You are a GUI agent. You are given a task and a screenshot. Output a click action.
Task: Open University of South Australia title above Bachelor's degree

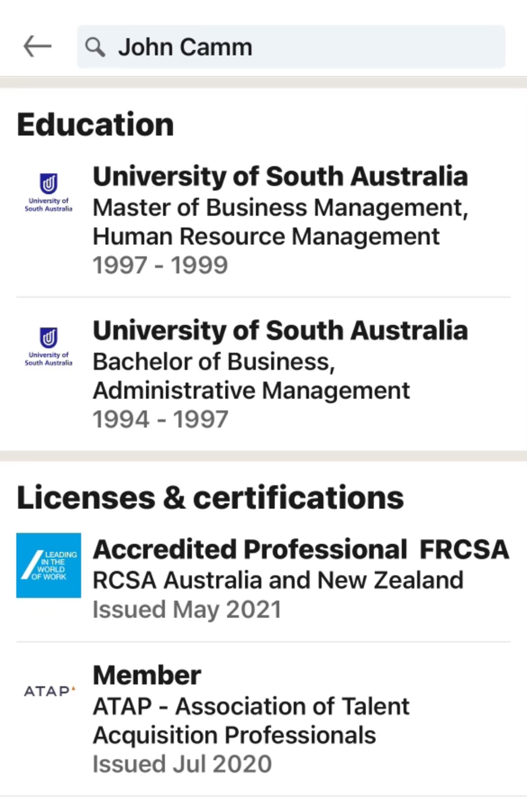click(280, 330)
